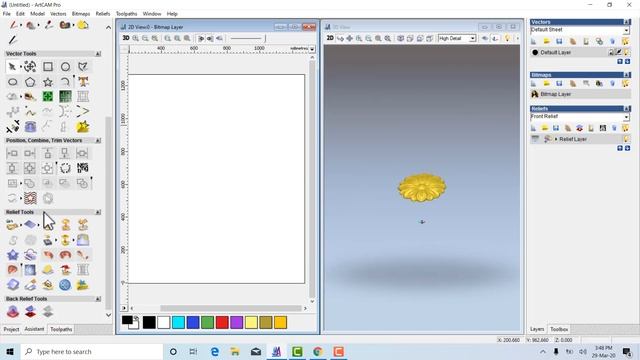The height and width of the screenshot is (360, 640).
Task: Click the yellow light bulb in 3D View toolbar
Action: (x=507, y=38)
